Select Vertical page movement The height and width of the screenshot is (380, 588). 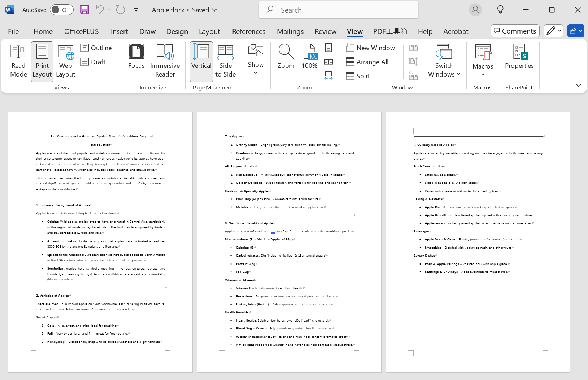click(x=201, y=61)
